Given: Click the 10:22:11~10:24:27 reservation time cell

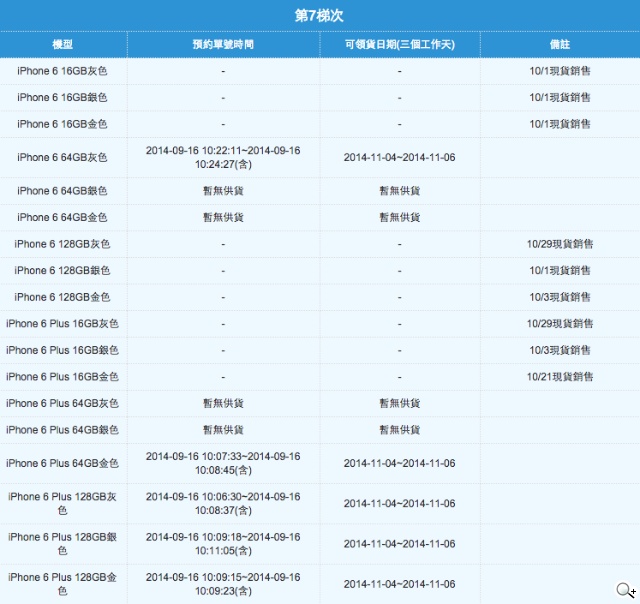Looking at the screenshot, I should pyautogui.click(x=223, y=158).
